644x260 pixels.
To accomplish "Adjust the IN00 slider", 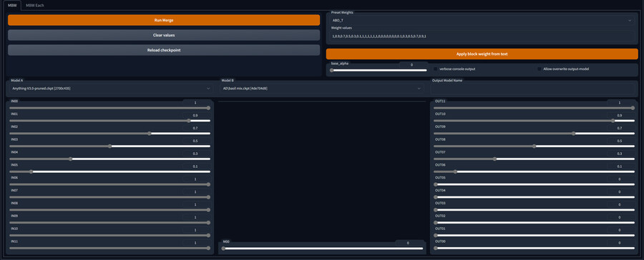I will pos(110,108).
